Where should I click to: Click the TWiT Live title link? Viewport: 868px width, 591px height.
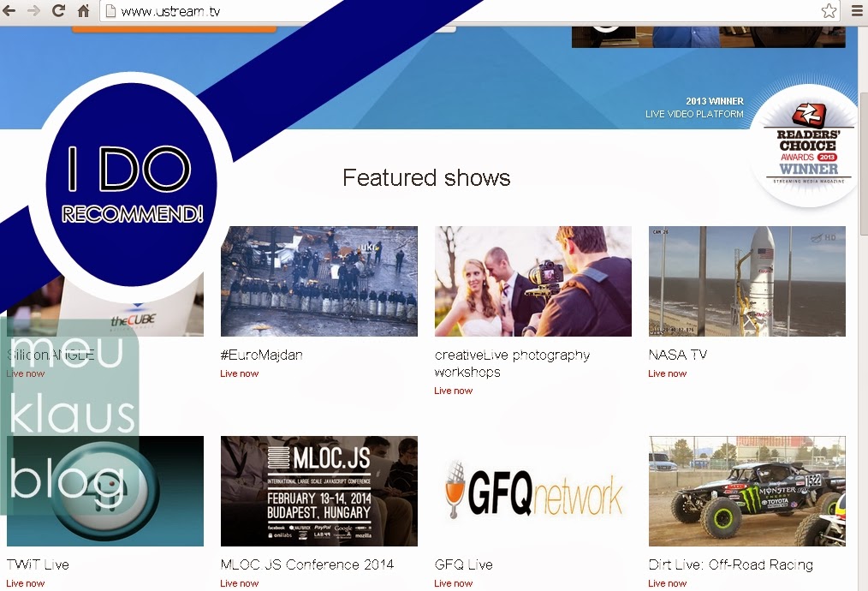[38, 564]
